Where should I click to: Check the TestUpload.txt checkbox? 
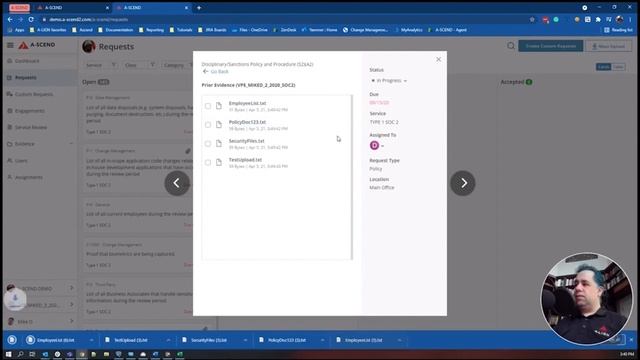[208, 162]
